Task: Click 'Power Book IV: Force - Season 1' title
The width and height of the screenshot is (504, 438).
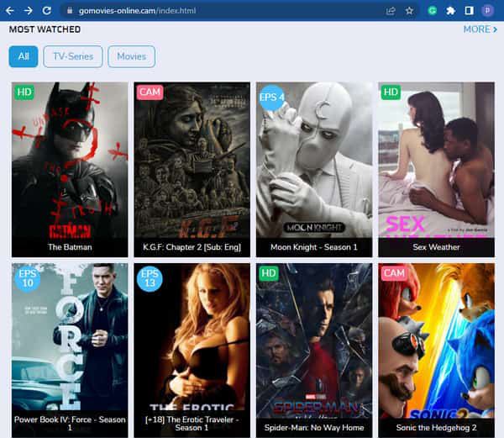Action: pyautogui.click(x=70, y=424)
